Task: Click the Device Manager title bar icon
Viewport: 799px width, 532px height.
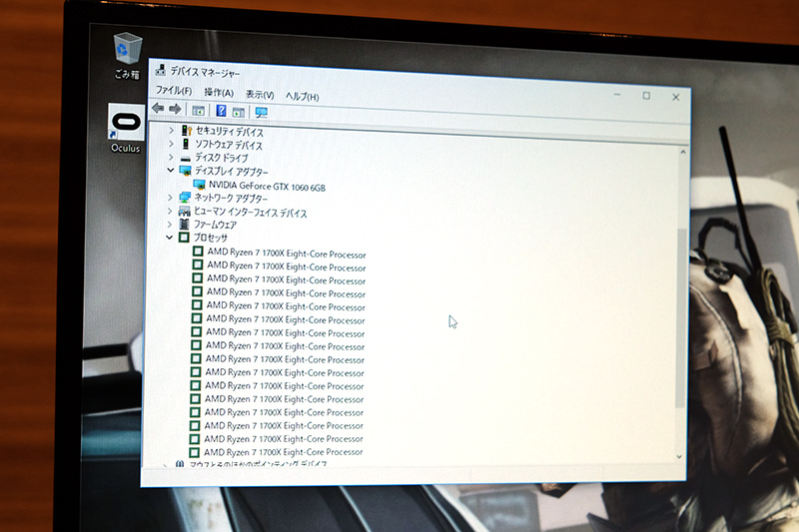Action: pyautogui.click(x=161, y=70)
